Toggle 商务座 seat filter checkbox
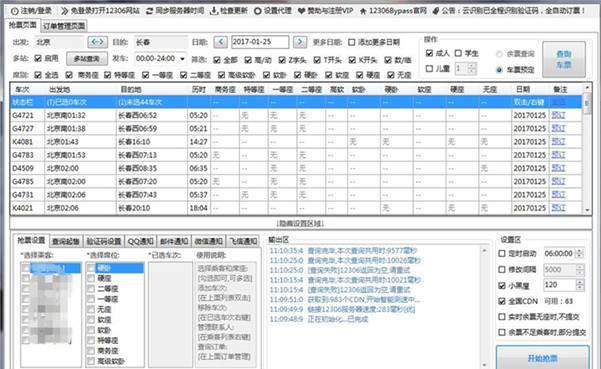Viewport: 601px width, 369px height. (x=69, y=75)
